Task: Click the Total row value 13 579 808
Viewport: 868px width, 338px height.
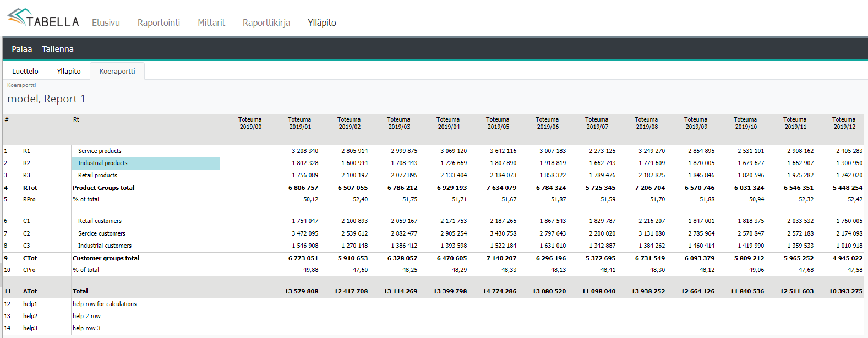Action: tap(301, 291)
